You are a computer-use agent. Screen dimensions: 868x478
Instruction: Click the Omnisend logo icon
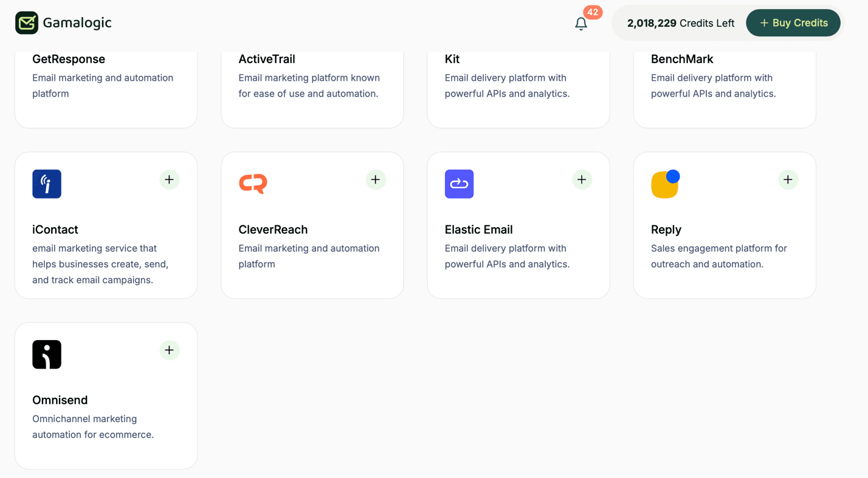click(47, 354)
